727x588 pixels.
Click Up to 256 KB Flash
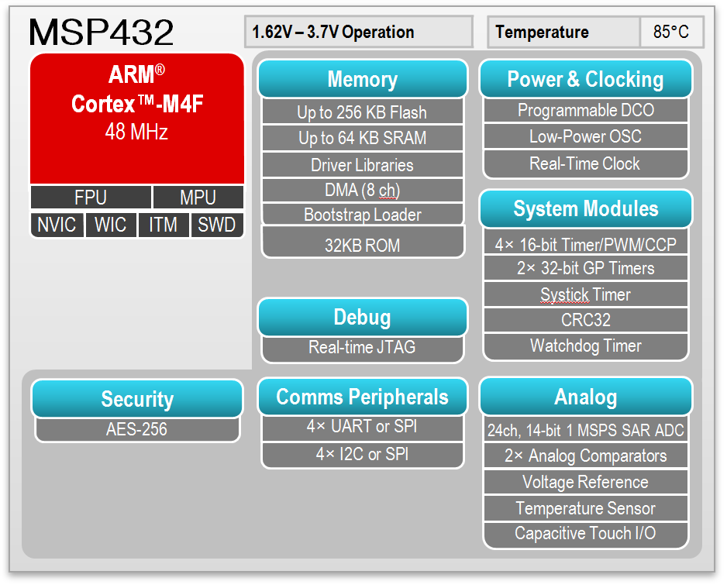click(x=363, y=112)
